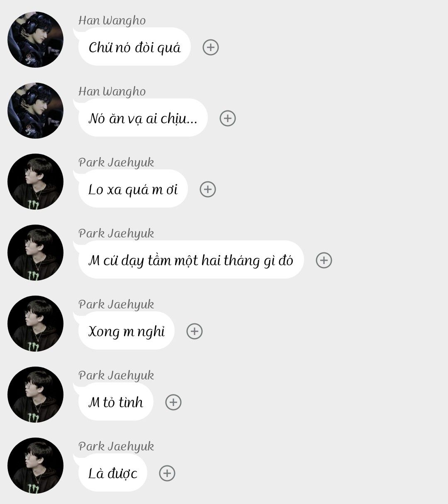The height and width of the screenshot is (504, 448).
Task: Tap plus icon beside "Xong m nghỉ"
Action: [x=194, y=331]
